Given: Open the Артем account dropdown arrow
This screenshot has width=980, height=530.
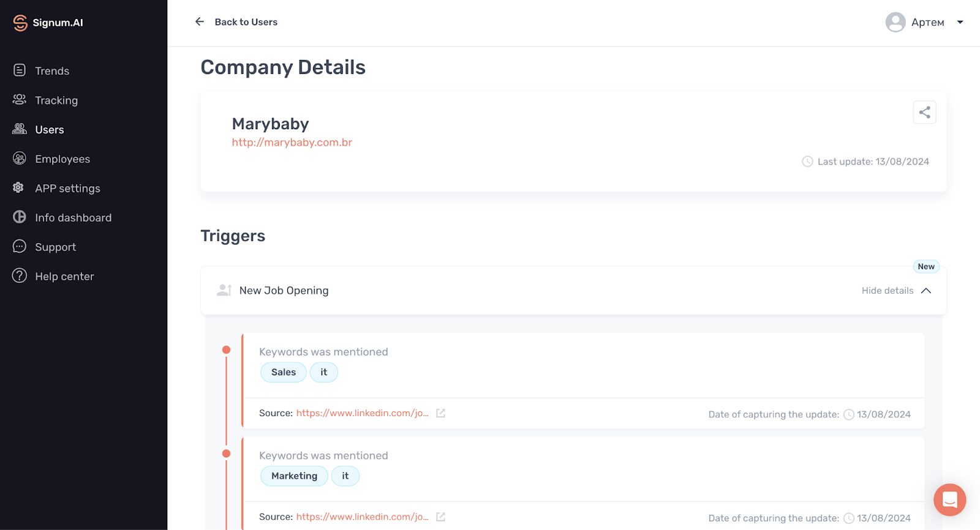Looking at the screenshot, I should click(960, 23).
